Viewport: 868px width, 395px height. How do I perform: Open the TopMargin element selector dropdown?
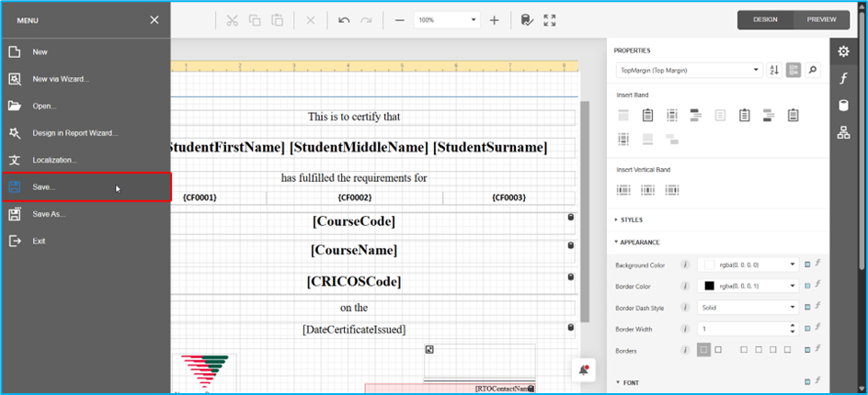coord(689,70)
